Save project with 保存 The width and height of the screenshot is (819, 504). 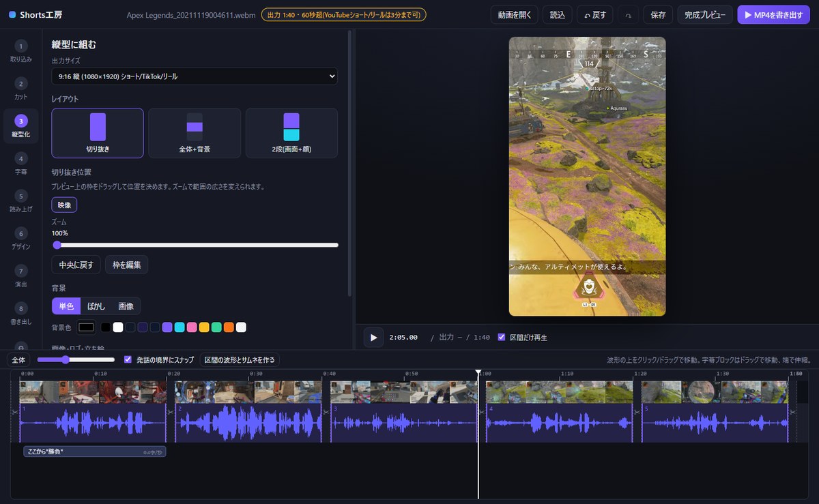[658, 14]
